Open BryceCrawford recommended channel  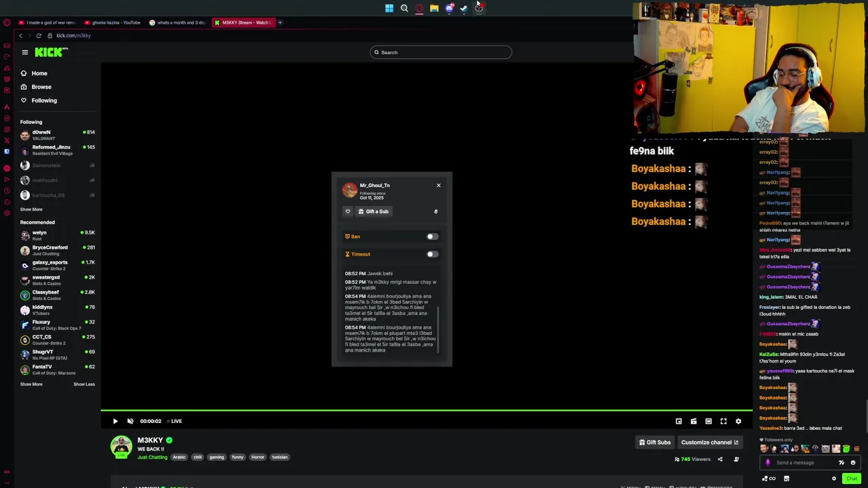(x=58, y=250)
